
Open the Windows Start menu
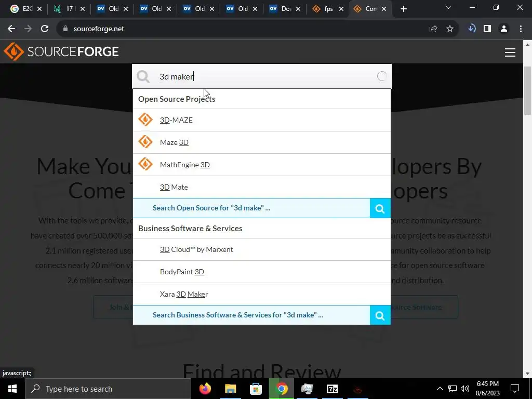click(x=12, y=389)
